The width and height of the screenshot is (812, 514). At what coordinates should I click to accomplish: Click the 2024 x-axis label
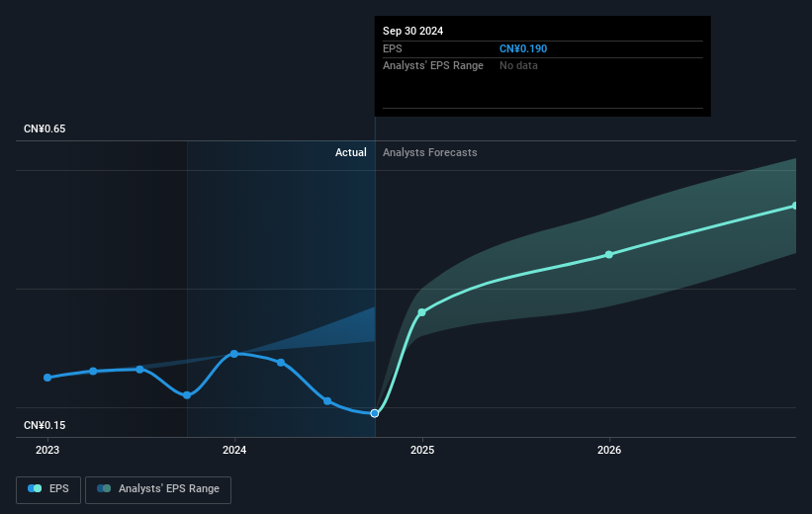coord(234,451)
